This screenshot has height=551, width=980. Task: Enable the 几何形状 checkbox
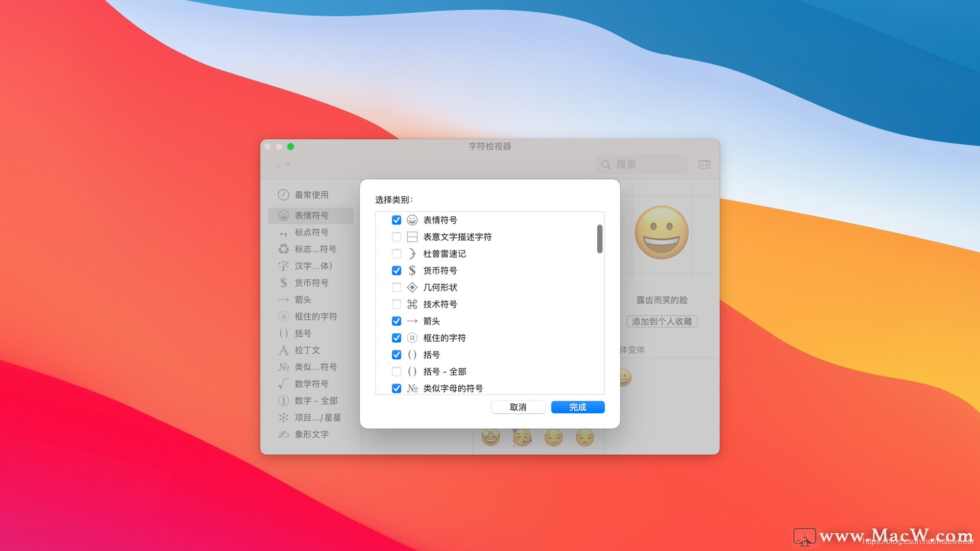click(x=397, y=287)
